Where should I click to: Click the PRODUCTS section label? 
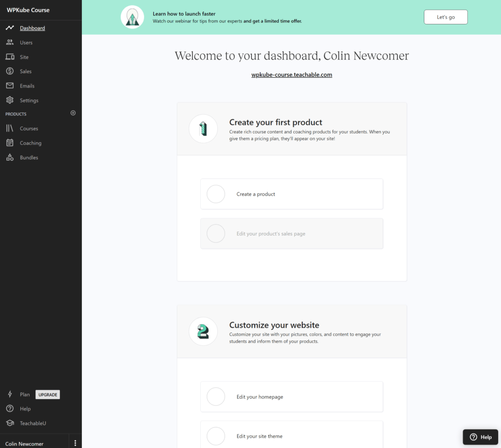click(x=16, y=114)
